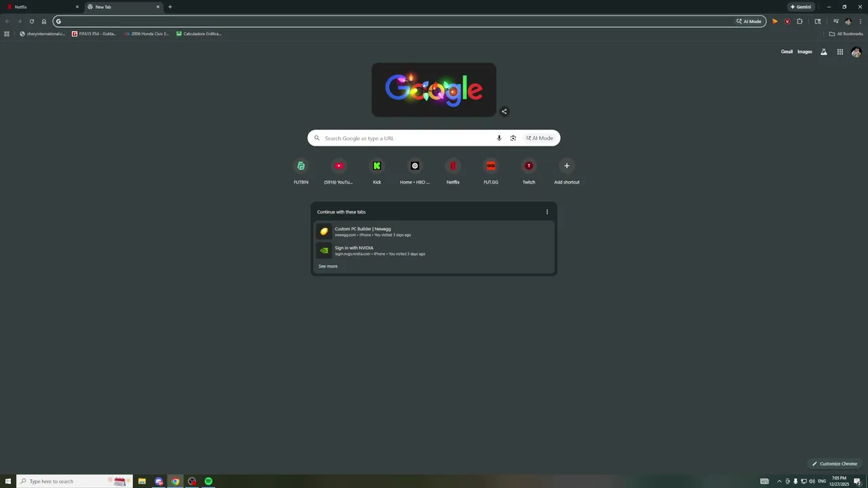Open the FIFA15 PS4 bookmark
The height and width of the screenshot is (488, 868).
[94, 33]
